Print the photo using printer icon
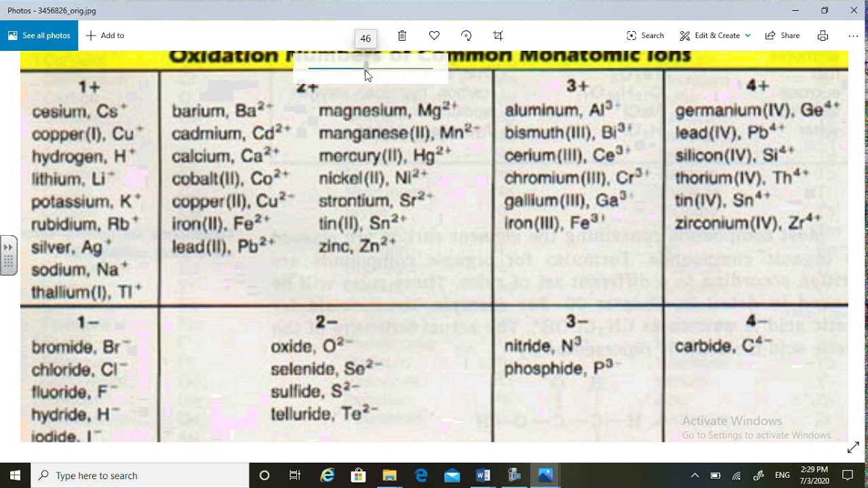The image size is (868, 488). coord(823,35)
